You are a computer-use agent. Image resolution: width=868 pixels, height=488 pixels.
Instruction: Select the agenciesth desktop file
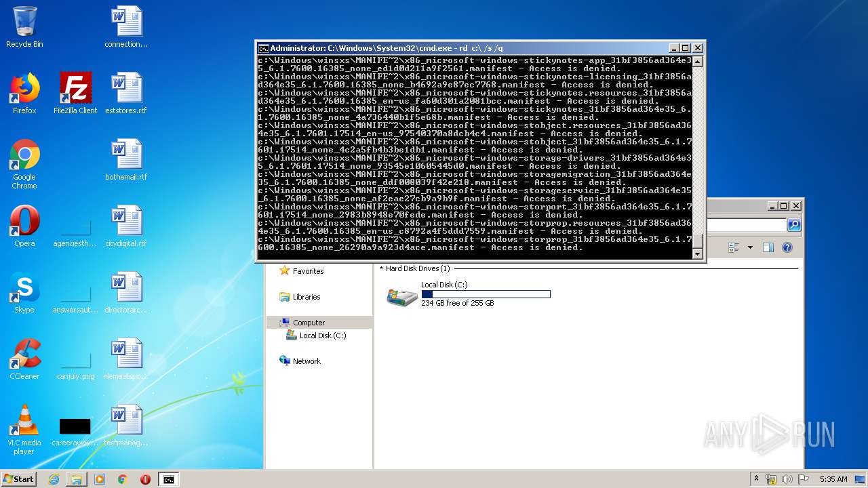(75, 232)
